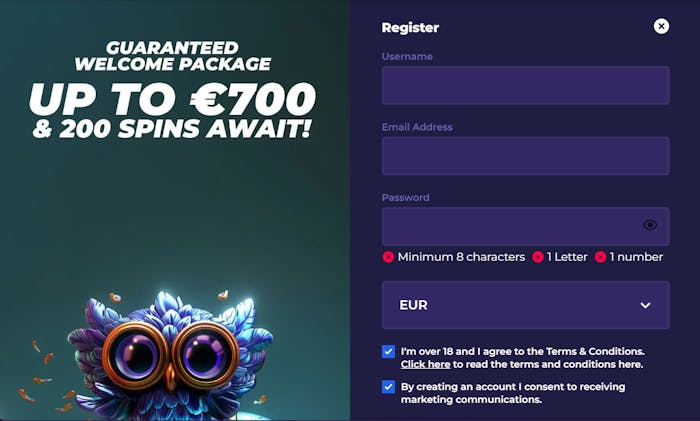Screen dimensions: 700x421
Task: Click the 'UP TO €700' promo headline
Action: click(172, 99)
